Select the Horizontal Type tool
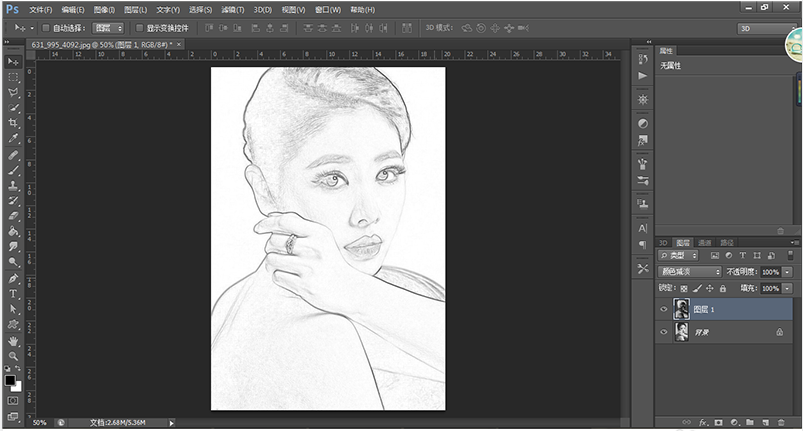This screenshot has width=803, height=431. pyautogui.click(x=13, y=294)
